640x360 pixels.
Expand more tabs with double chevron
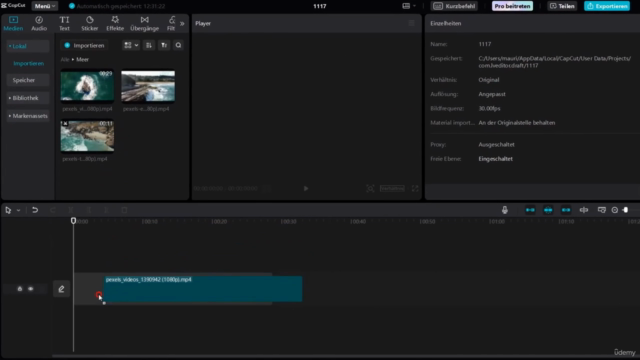[182, 24]
